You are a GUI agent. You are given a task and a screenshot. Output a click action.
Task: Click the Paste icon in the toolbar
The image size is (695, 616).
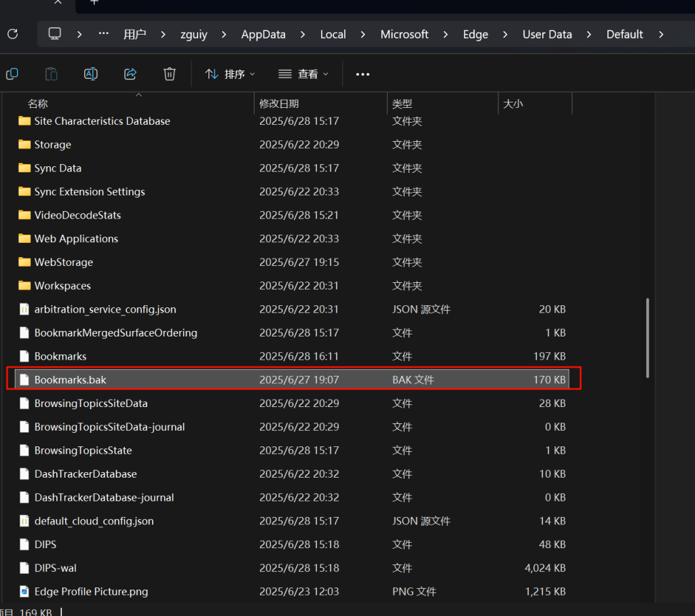(51, 74)
